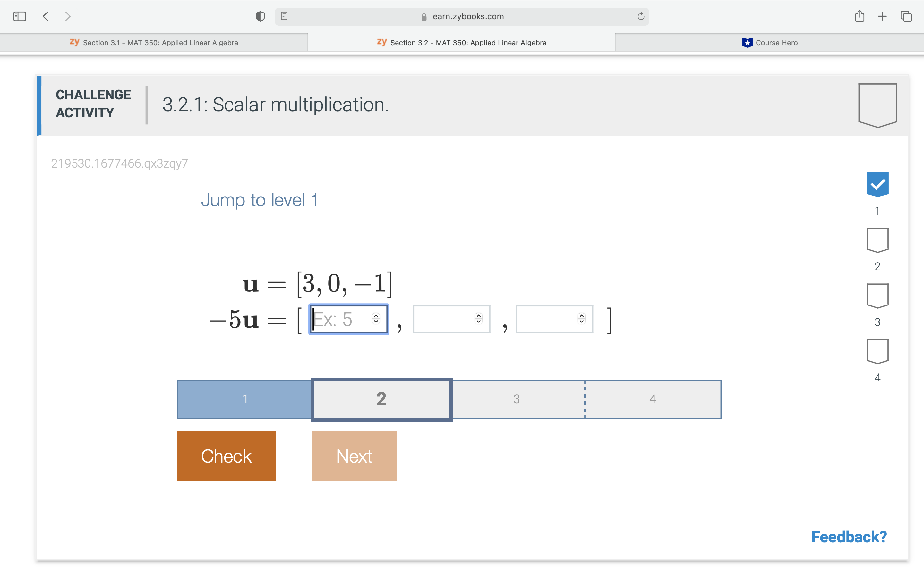The height and width of the screenshot is (577, 924).
Task: Select the level 4 progress shield
Action: 877,351
